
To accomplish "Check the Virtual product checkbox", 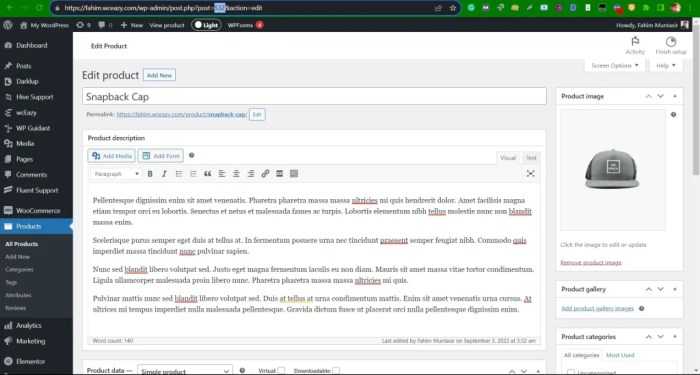I will (x=281, y=371).
